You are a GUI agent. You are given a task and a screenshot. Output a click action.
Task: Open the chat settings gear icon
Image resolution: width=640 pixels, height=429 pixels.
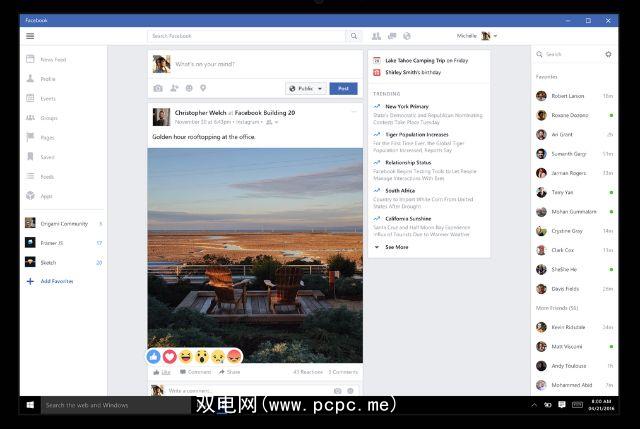point(609,55)
